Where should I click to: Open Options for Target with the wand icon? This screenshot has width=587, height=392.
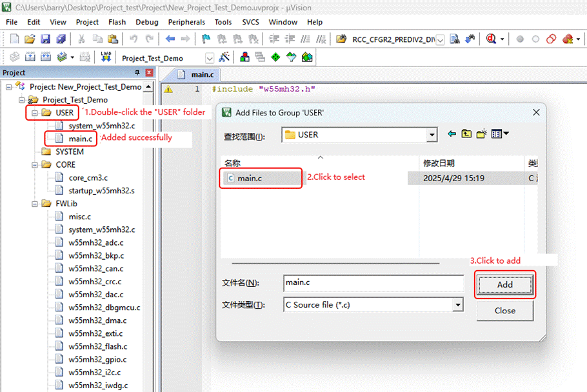coord(224,57)
